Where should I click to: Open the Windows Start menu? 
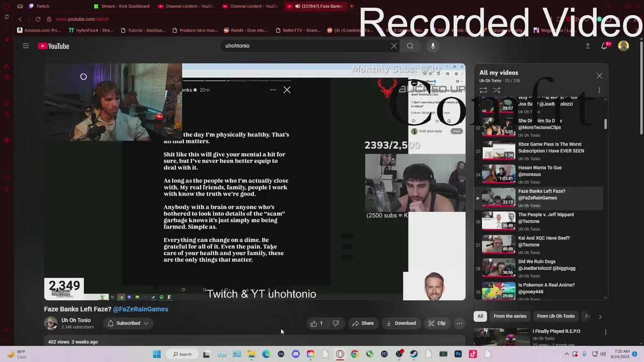tap(156, 354)
